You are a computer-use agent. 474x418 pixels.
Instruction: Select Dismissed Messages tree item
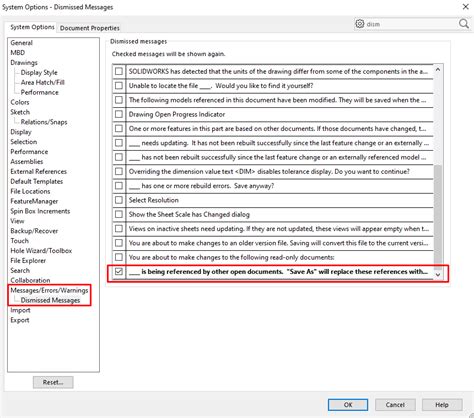pyautogui.click(x=50, y=300)
